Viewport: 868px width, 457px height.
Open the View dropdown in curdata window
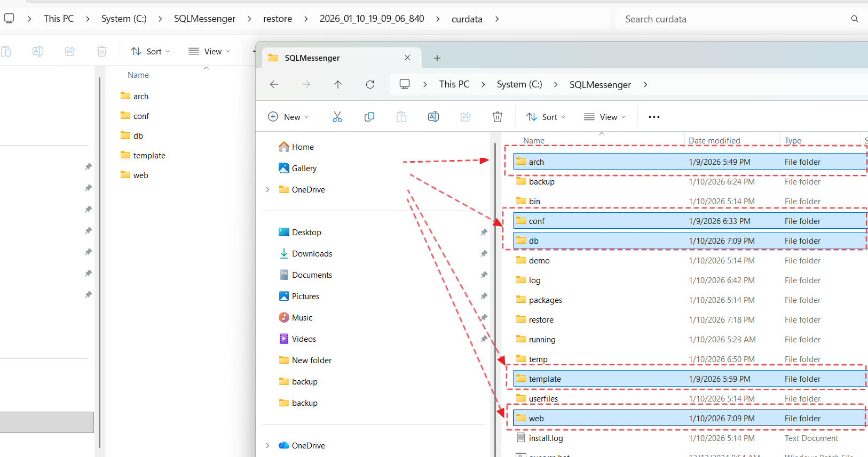[x=209, y=51]
